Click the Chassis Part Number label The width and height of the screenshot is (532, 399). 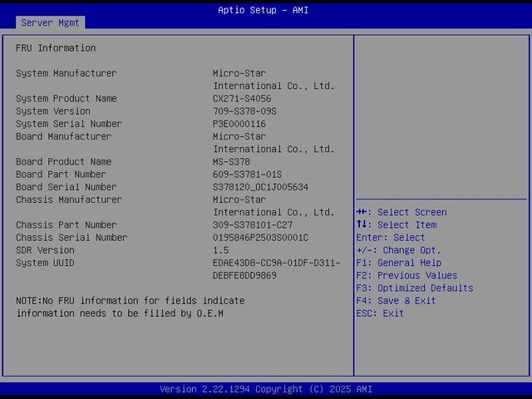tap(66, 225)
